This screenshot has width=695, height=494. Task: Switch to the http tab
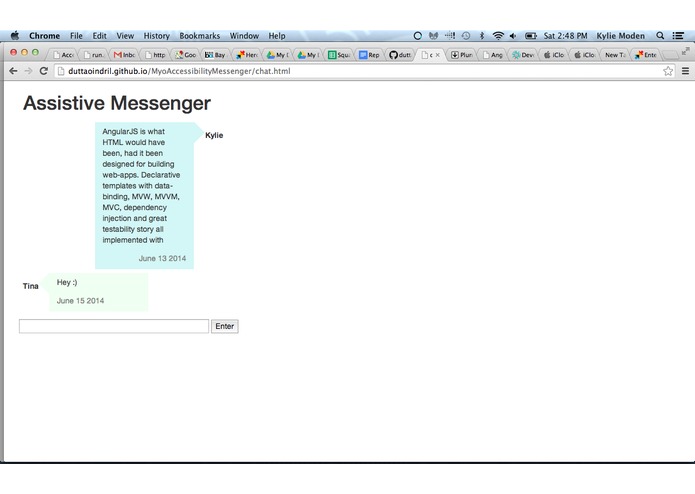(156, 55)
